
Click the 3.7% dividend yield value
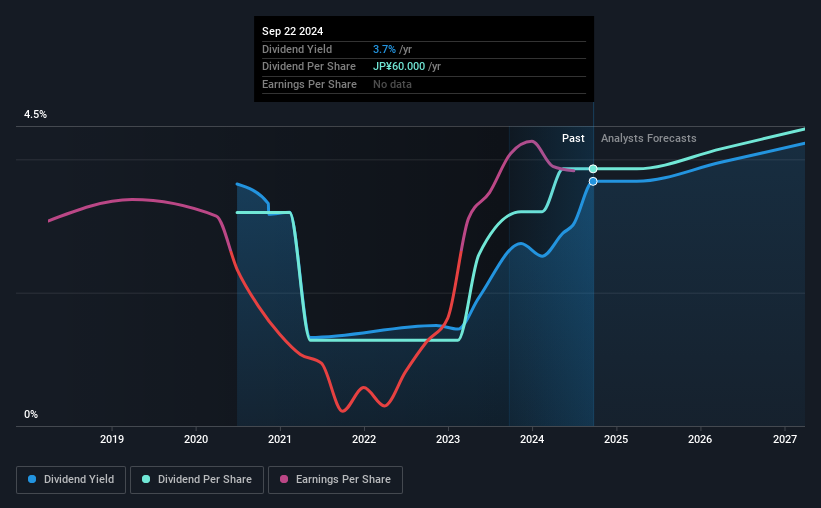pos(384,49)
